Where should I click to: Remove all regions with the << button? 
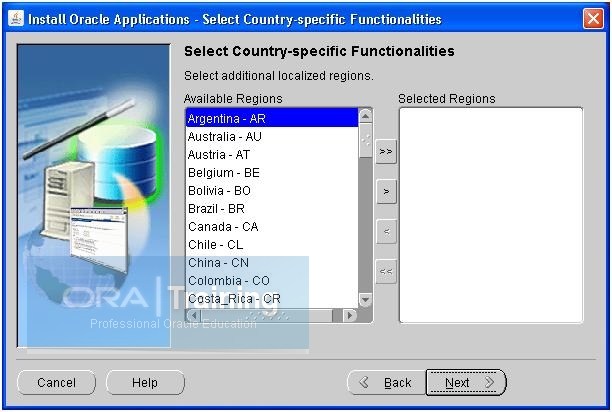pos(386,271)
